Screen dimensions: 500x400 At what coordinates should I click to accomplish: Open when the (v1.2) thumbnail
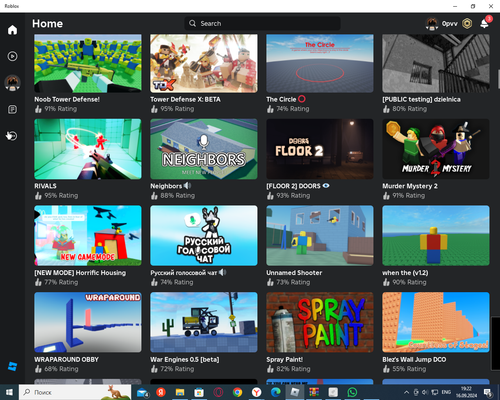coord(436,236)
